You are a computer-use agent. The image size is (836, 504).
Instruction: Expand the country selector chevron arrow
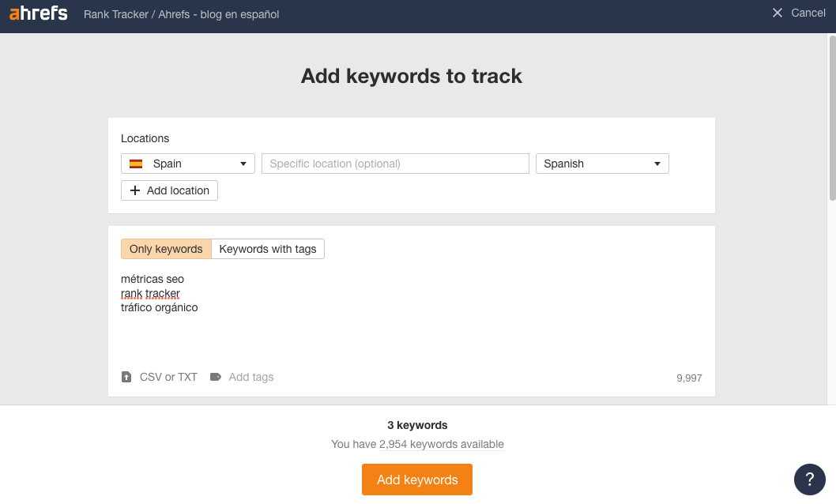(245, 164)
